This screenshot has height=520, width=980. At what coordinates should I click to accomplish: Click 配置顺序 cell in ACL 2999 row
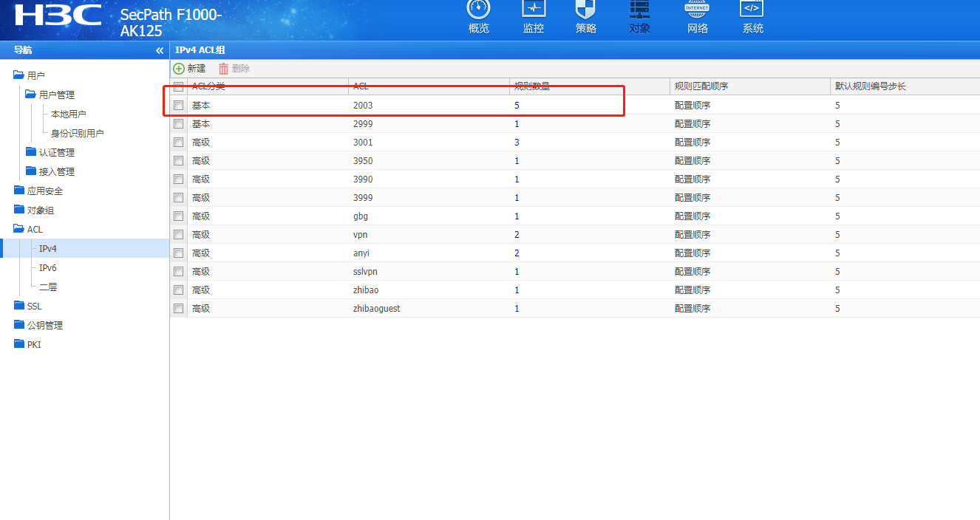click(x=693, y=124)
